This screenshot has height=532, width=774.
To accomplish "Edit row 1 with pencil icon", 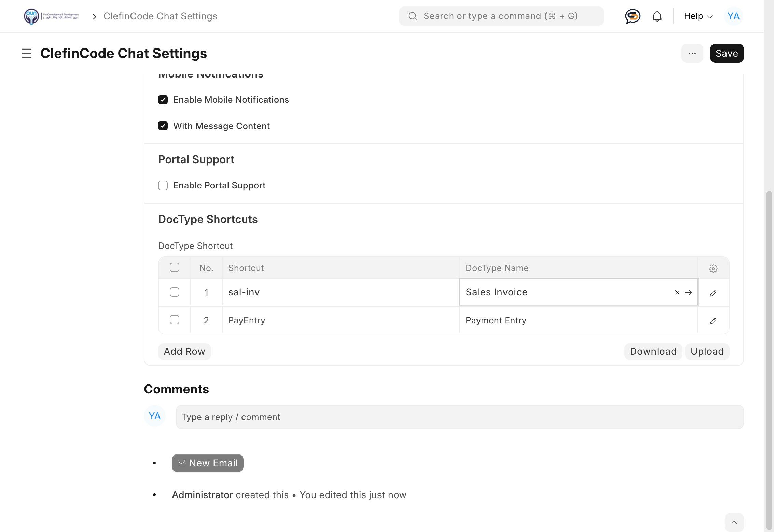I will (x=713, y=293).
